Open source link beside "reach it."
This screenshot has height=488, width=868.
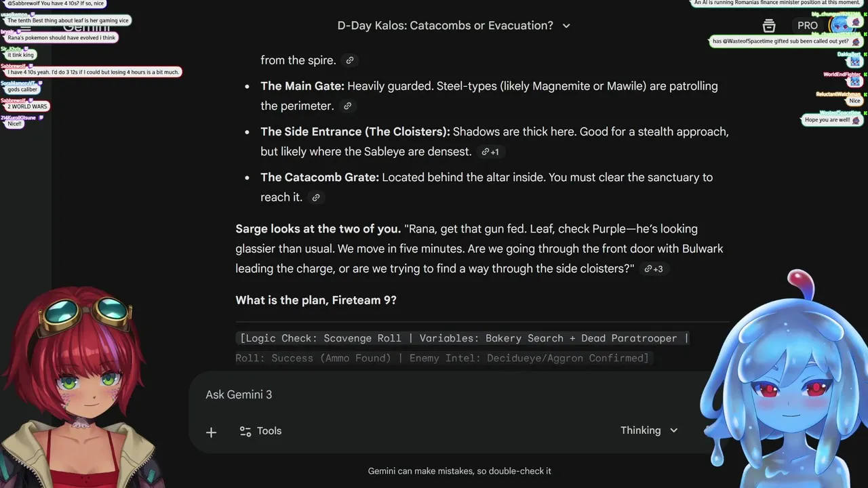click(316, 198)
